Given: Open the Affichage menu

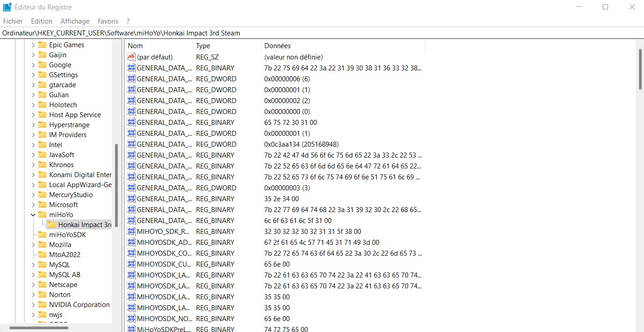Looking at the screenshot, I should tap(75, 21).
